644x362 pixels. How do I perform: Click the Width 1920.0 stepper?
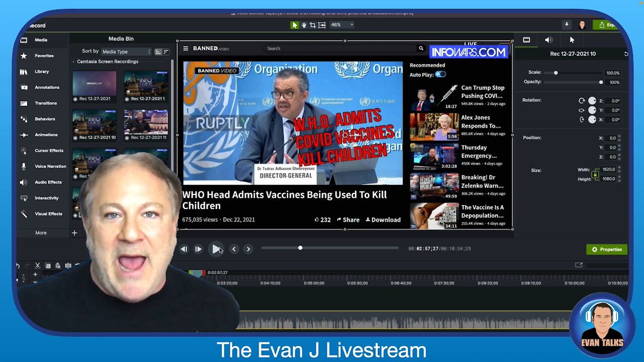pyautogui.click(x=619, y=169)
